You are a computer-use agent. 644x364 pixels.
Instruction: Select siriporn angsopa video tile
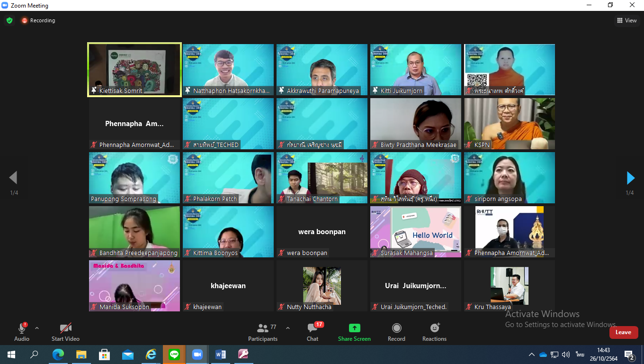pos(510,178)
